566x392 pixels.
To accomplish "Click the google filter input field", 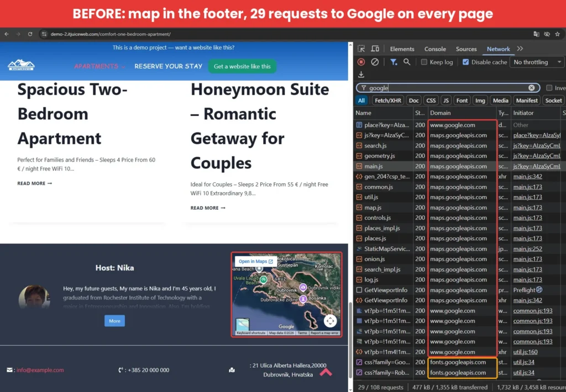I will (448, 88).
